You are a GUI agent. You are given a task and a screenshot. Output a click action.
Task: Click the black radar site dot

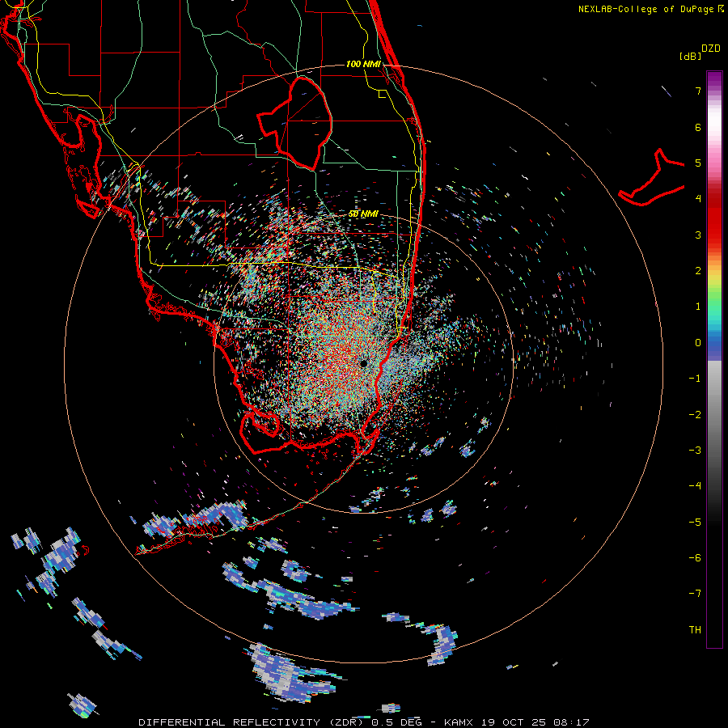[x=363, y=363]
